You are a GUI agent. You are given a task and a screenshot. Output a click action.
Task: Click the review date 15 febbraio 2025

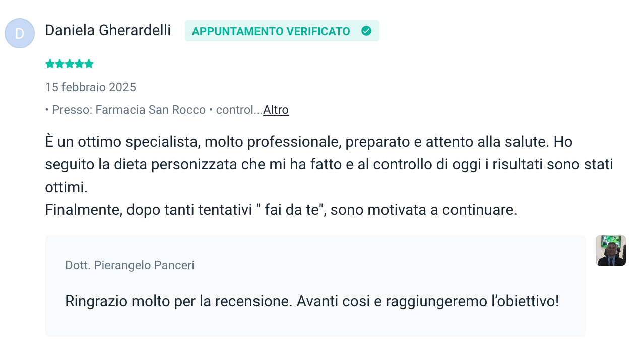[91, 87]
